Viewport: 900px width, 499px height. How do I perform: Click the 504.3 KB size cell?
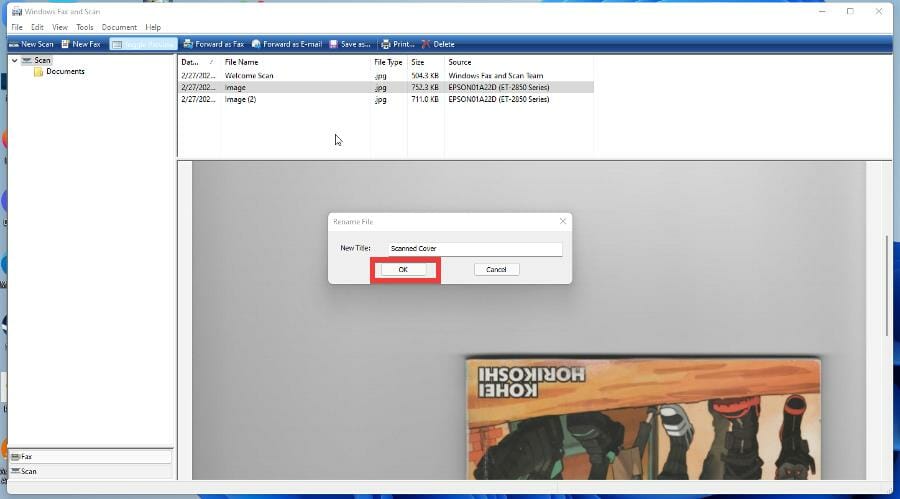point(425,76)
